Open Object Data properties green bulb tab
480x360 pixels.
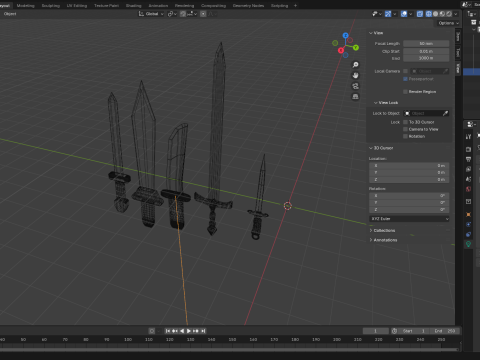coord(468,244)
